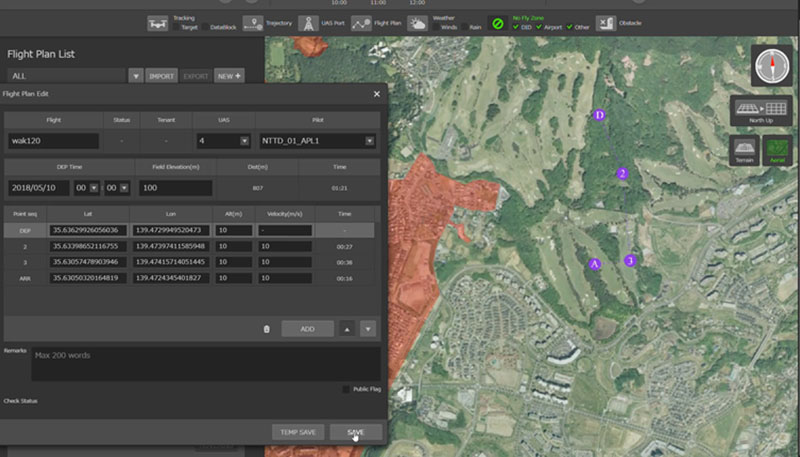800x457 pixels.
Task: Select the Terrain map layer
Action: 743,151
